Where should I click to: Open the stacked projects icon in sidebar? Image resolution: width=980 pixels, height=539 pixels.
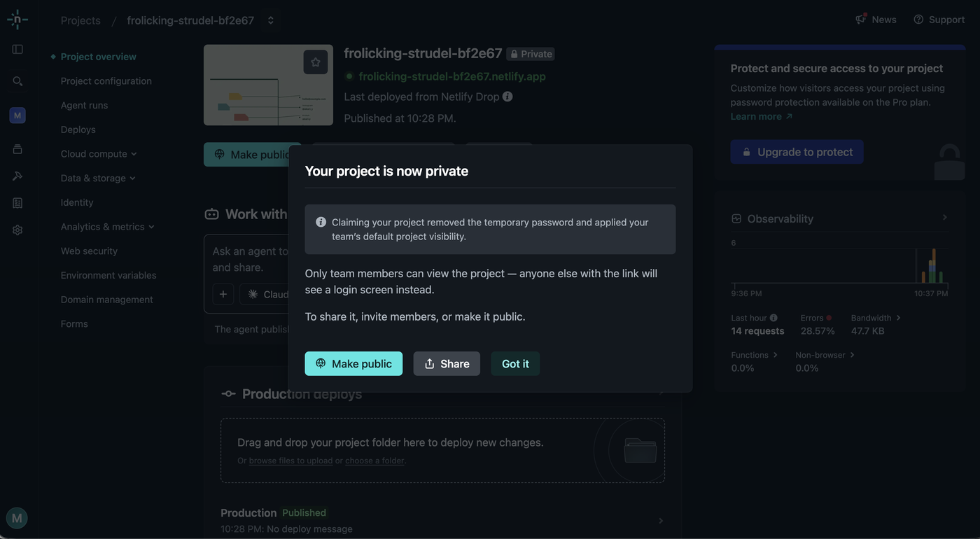[x=17, y=149]
